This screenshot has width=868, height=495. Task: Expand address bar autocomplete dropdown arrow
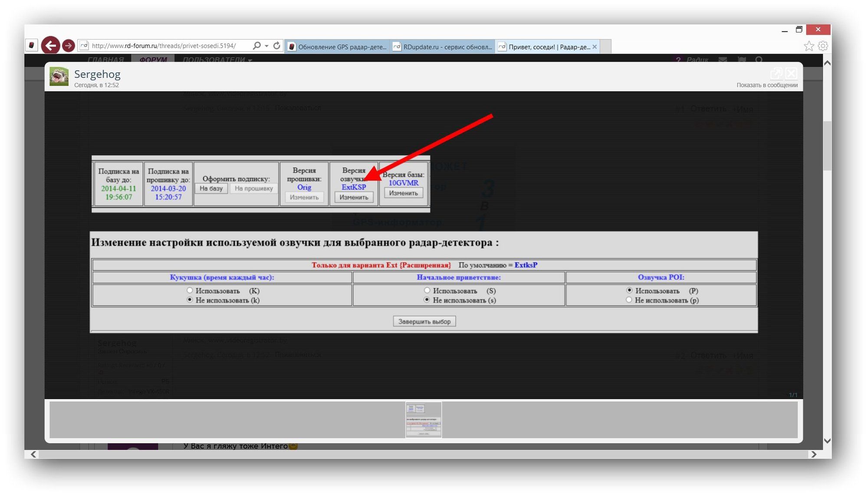pos(266,46)
